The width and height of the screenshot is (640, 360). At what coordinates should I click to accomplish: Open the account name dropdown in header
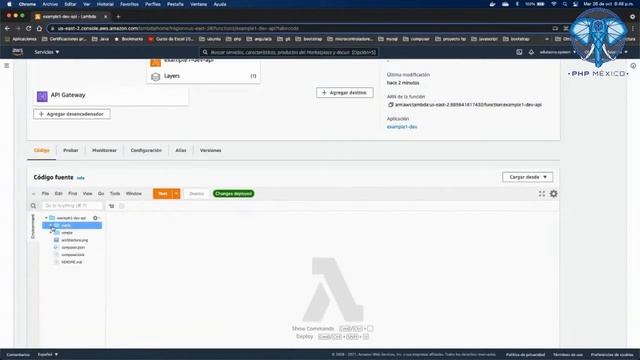coord(557,52)
